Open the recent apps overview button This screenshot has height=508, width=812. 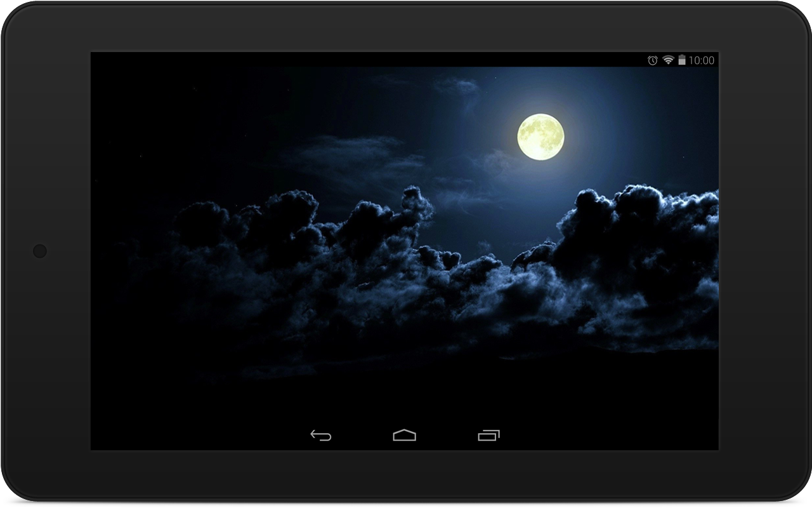point(488,435)
